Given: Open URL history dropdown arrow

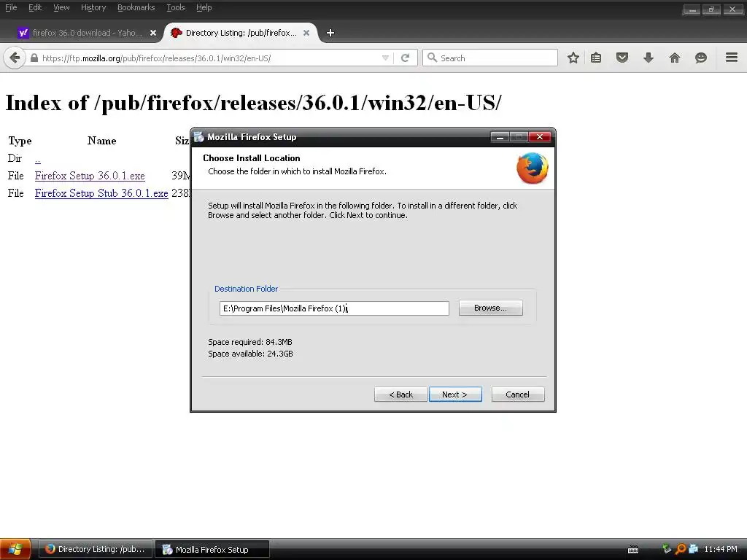Looking at the screenshot, I should click(385, 58).
